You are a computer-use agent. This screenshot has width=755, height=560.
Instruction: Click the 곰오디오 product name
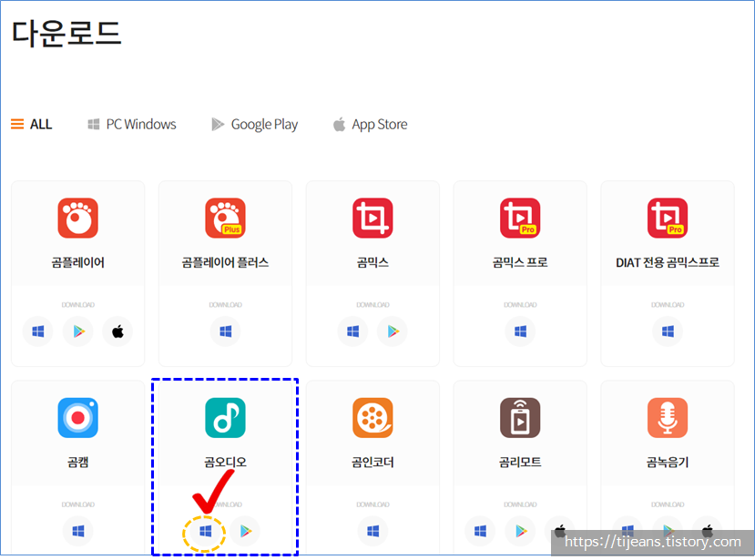pos(225,463)
